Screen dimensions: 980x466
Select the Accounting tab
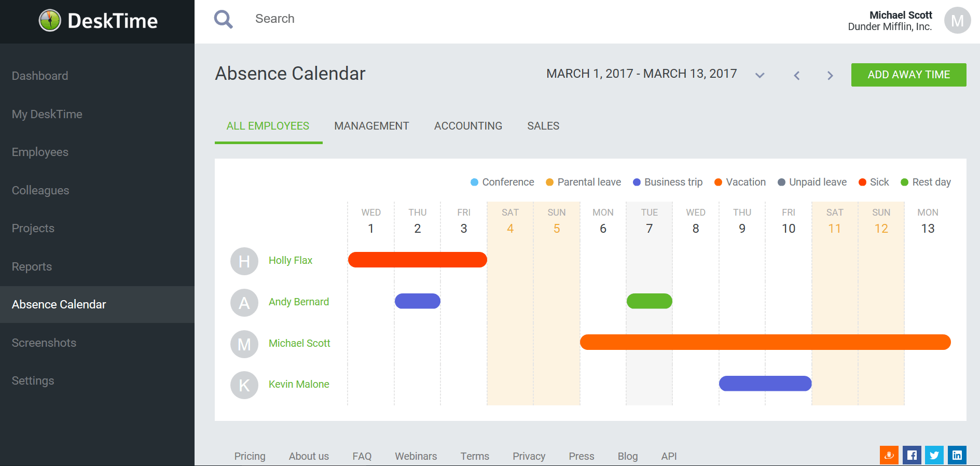468,126
